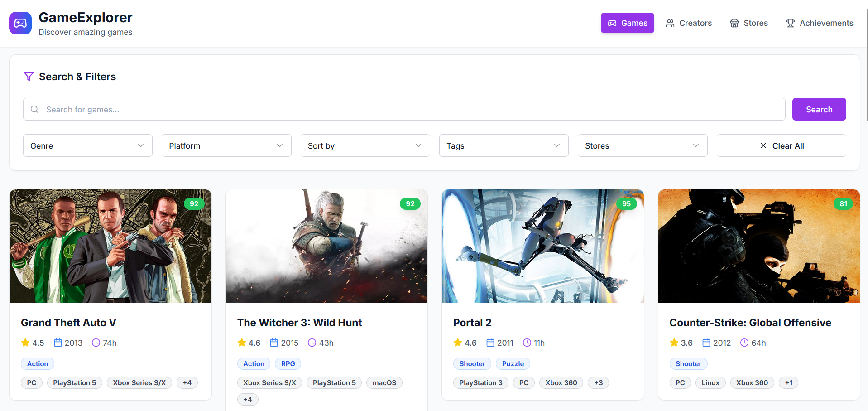
Task: Open the Tags dropdown
Action: coord(504,145)
